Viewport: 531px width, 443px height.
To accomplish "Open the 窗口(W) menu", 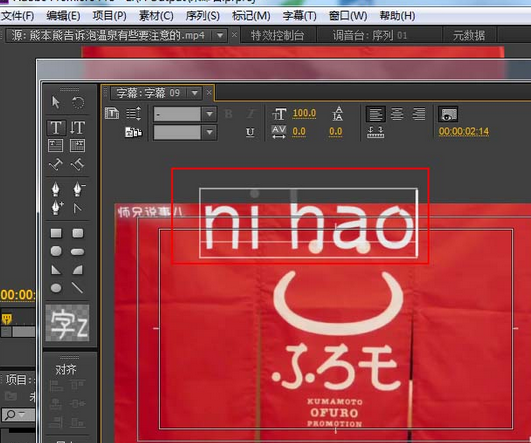I will pos(348,16).
